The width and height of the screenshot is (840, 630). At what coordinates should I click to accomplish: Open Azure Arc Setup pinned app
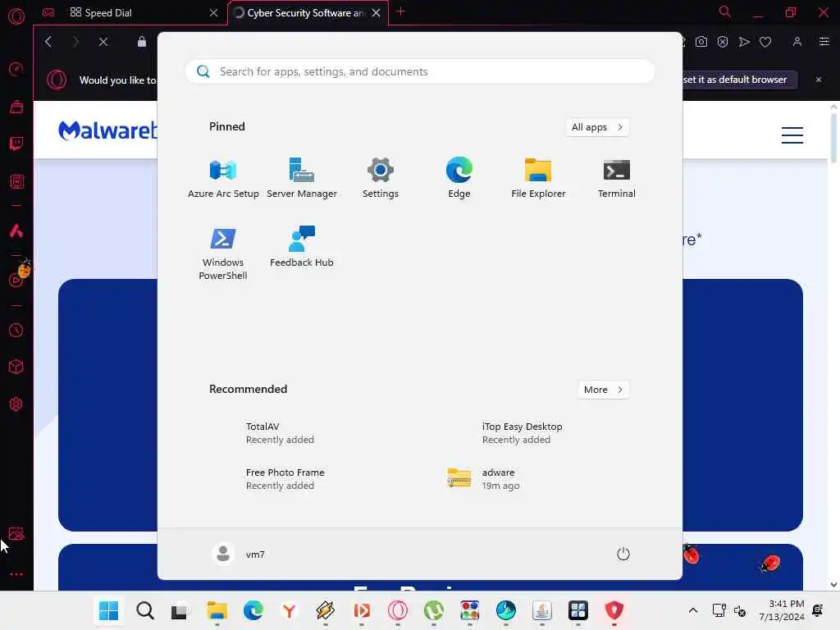click(x=223, y=179)
